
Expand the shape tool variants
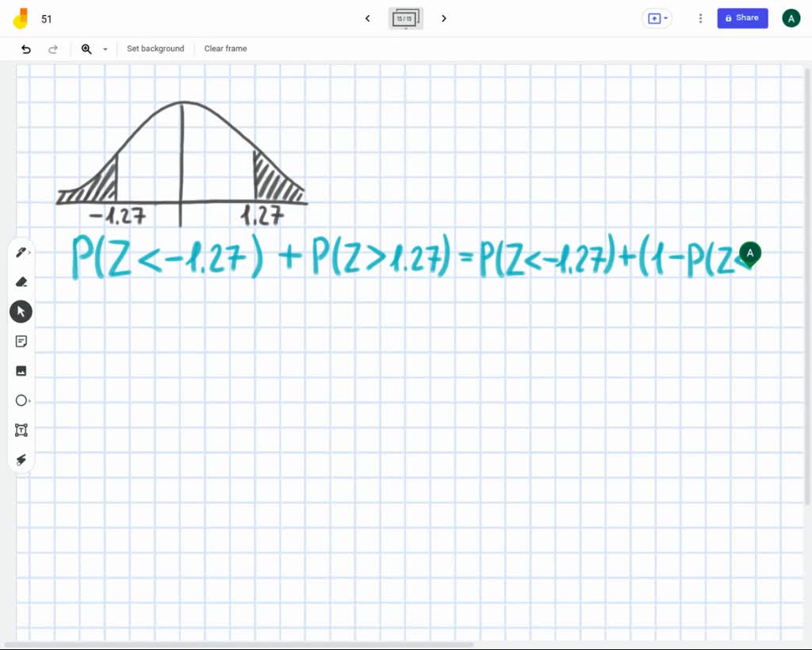30,401
